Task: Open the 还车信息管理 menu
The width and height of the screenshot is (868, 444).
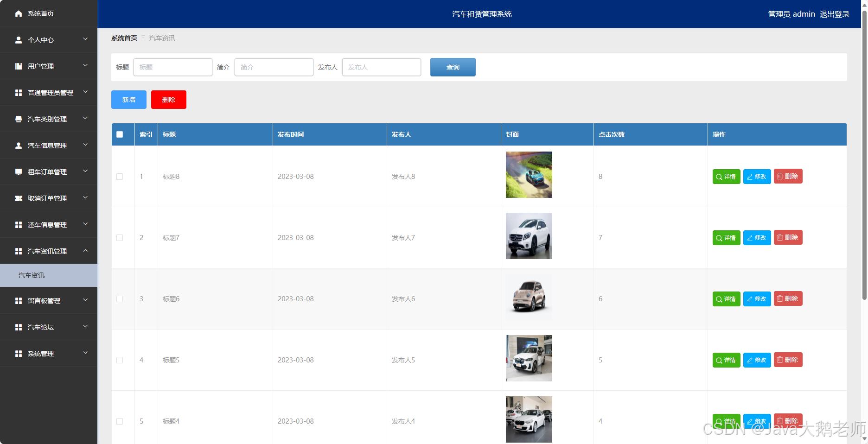Action: click(x=49, y=225)
